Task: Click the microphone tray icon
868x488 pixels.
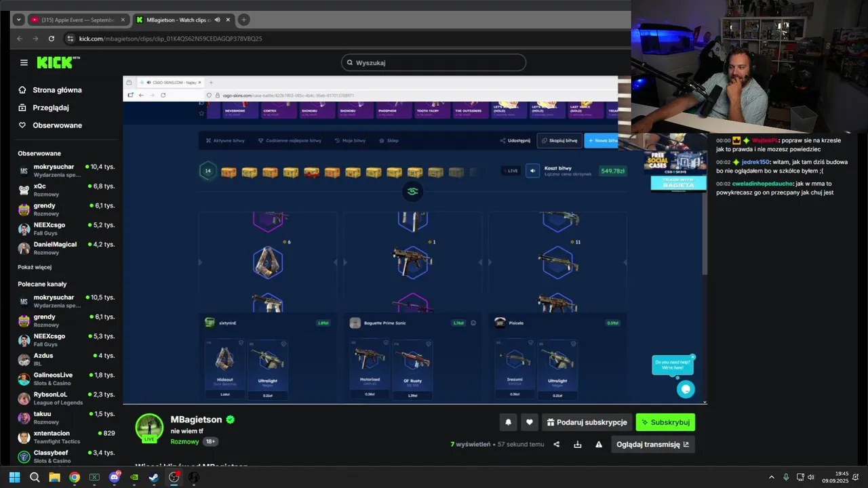Action: pyautogui.click(x=786, y=477)
